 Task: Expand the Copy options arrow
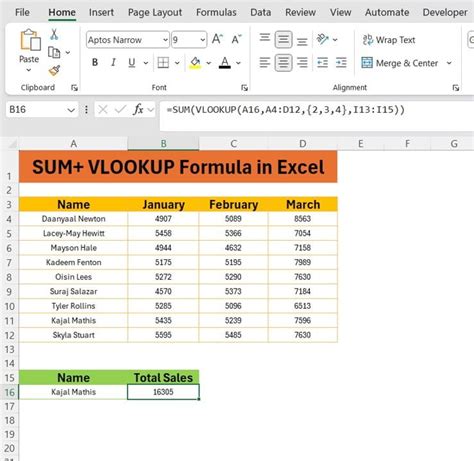coord(68,52)
